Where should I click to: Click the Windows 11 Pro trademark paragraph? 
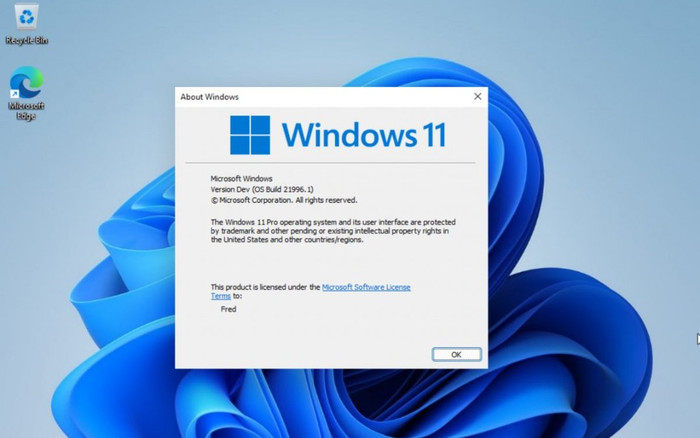click(x=333, y=231)
